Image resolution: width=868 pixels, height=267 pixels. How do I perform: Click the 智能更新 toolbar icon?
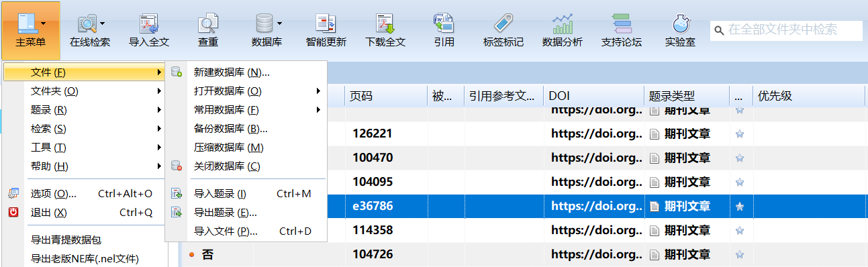326,23
